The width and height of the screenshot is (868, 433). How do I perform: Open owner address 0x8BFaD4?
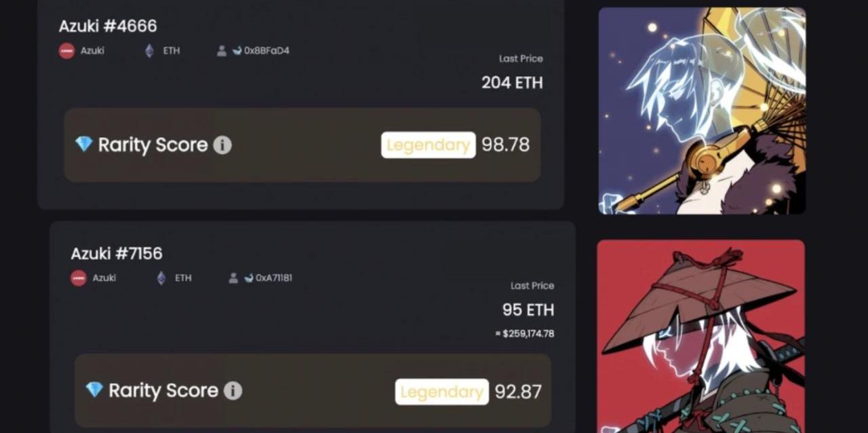pos(267,51)
